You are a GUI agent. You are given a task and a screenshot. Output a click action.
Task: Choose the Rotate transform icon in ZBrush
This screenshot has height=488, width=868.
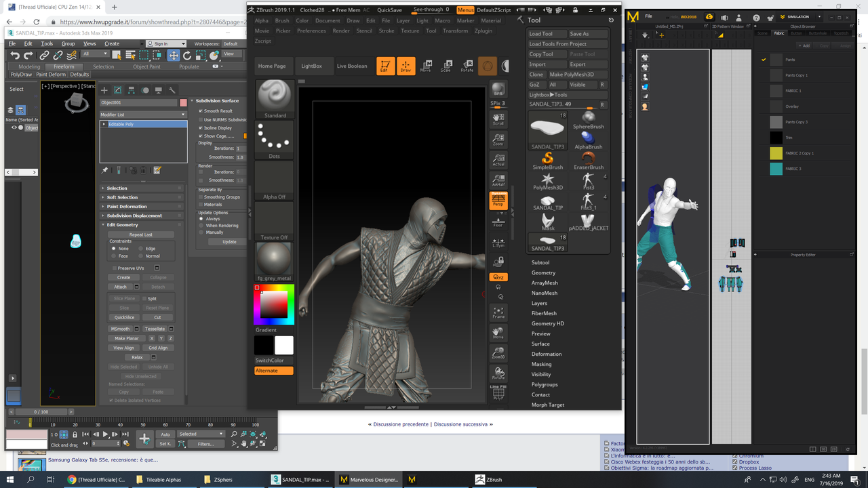tap(467, 66)
